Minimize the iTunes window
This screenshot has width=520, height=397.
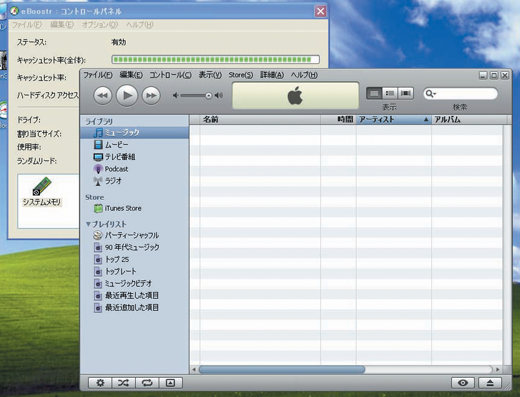click(483, 75)
